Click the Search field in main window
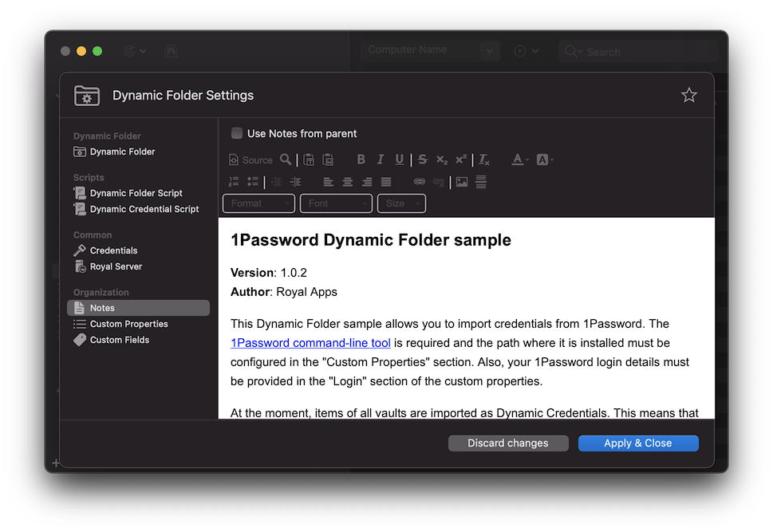The height and width of the screenshot is (532, 773). (638, 51)
